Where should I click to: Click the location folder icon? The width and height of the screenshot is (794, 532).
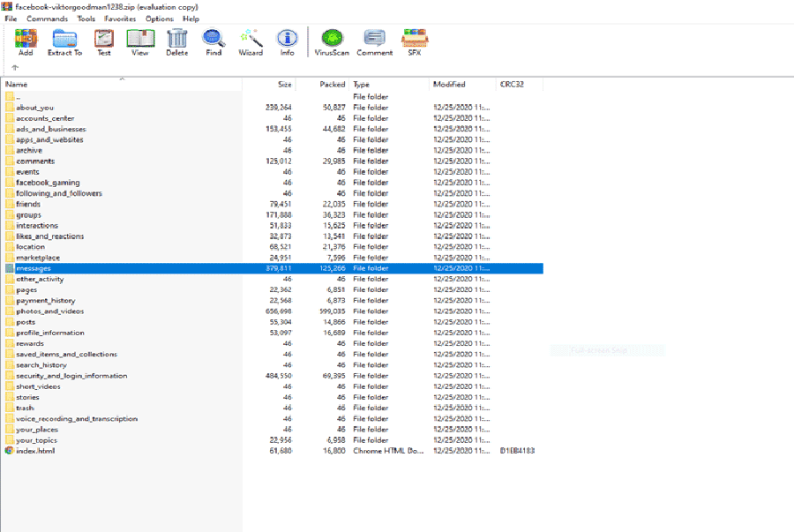click(x=10, y=246)
